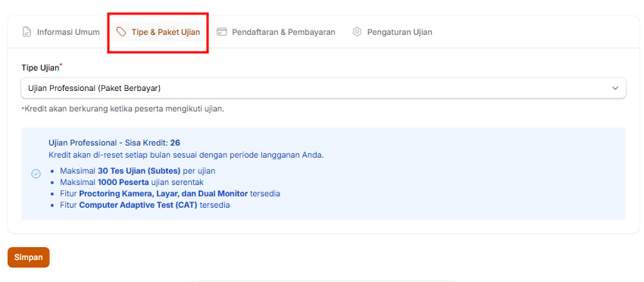Click the chevron arrow of Tipe Ujian select
Image resolution: width=644 pixels, height=282 pixels.
coord(615,88)
